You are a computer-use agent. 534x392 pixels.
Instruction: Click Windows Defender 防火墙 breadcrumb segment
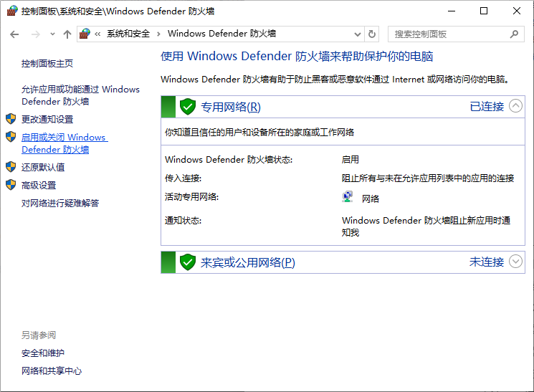221,34
